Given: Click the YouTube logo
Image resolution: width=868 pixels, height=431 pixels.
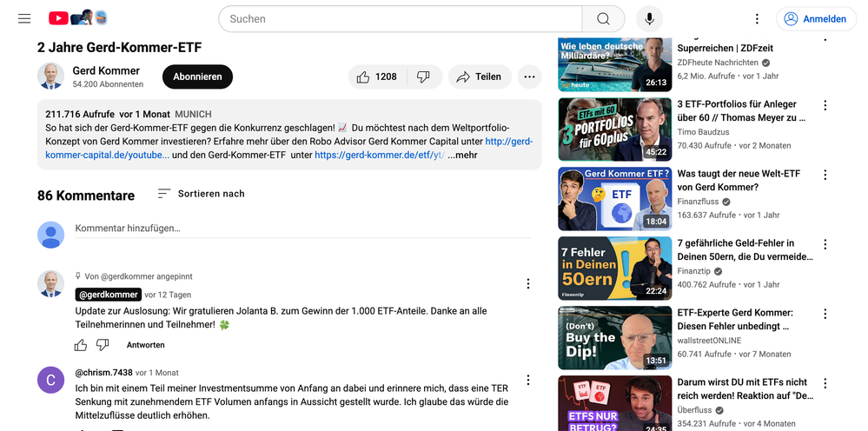Looking at the screenshot, I should (x=77, y=18).
